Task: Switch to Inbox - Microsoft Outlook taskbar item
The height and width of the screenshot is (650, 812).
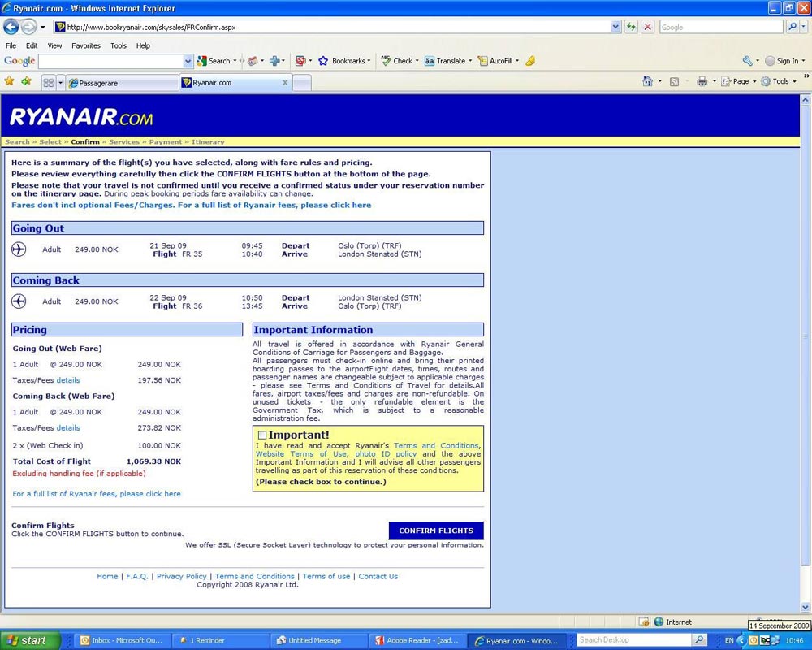Action: click(x=121, y=641)
